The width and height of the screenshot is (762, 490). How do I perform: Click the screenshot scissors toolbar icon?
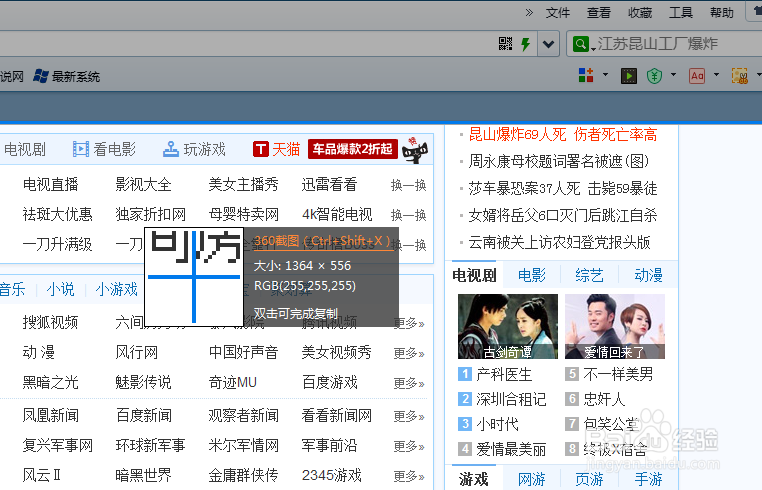click(x=740, y=76)
